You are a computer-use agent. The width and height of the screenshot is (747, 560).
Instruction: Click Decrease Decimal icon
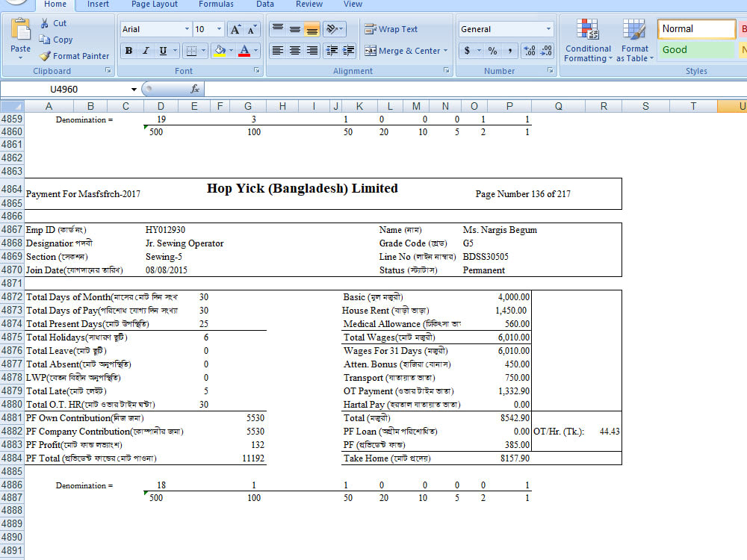(x=546, y=51)
